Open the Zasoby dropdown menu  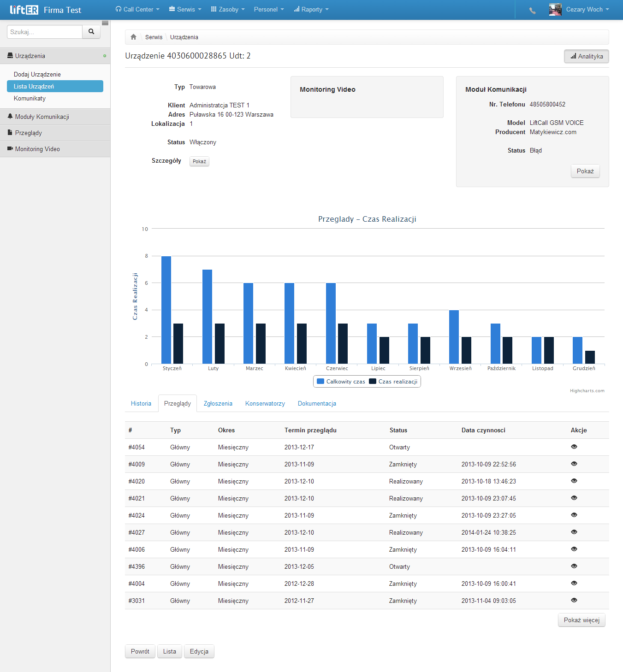(228, 10)
